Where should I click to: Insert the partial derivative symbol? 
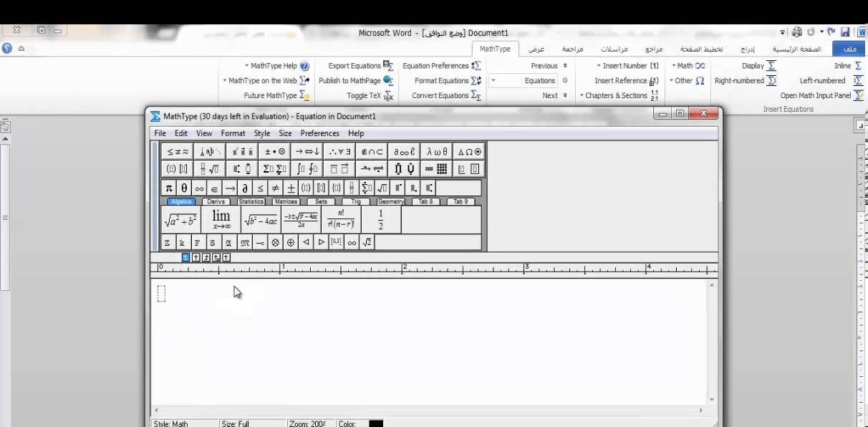click(x=245, y=188)
